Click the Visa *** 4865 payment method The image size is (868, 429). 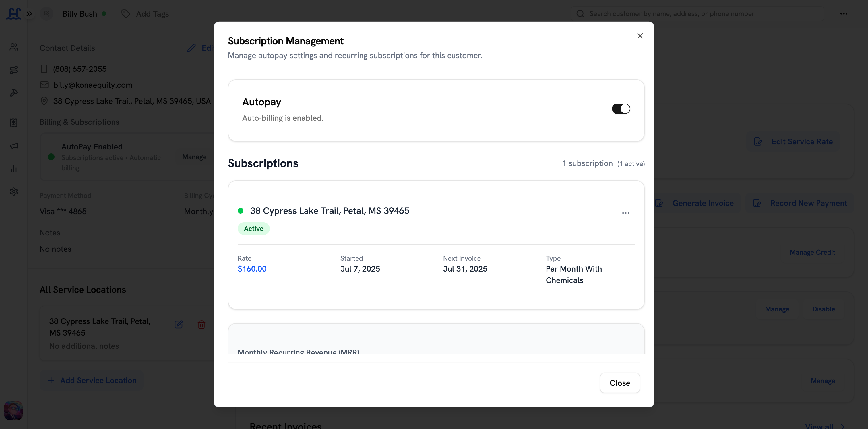(63, 211)
